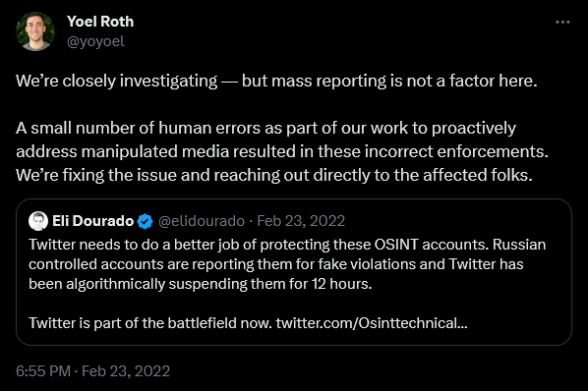The width and height of the screenshot is (588, 391).
Task: Click the 'We're fixing the issue' sentence
Action: (274, 175)
